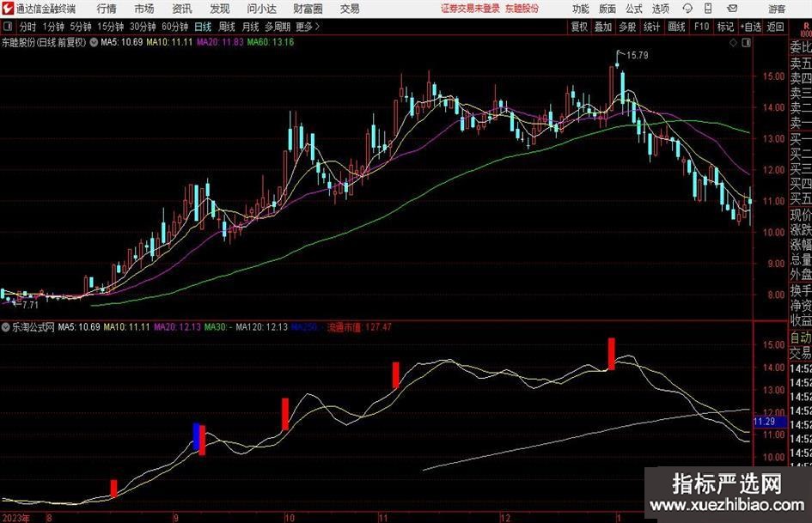Click the 15.79 high price label
Screen dimensions: 812x523
tap(637, 56)
